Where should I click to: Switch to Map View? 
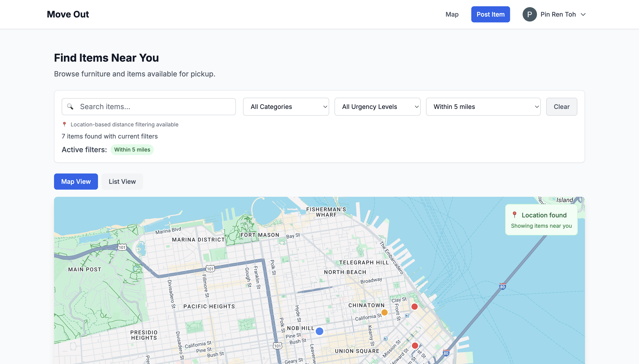point(76,182)
